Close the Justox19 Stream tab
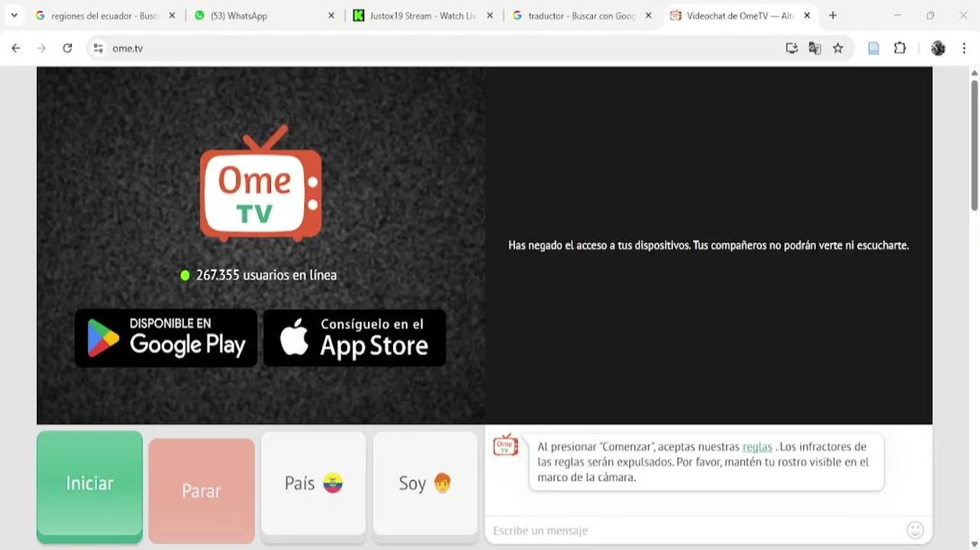This screenshot has width=980, height=550. (490, 15)
